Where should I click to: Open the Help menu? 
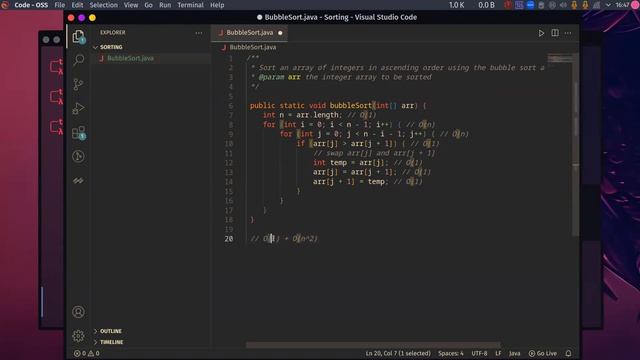coord(217,5)
